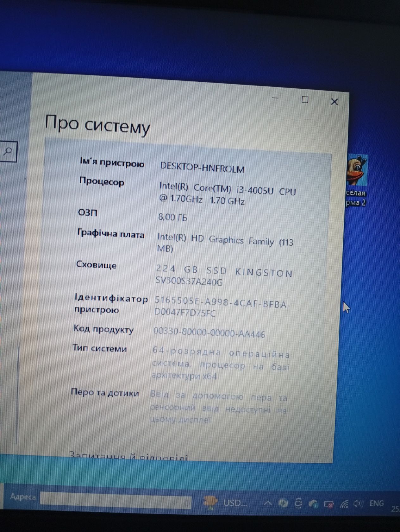Image resolution: width=400 pixels, height=532 pixels.
Task: Open the volume speaker tray icon
Action: point(358,503)
